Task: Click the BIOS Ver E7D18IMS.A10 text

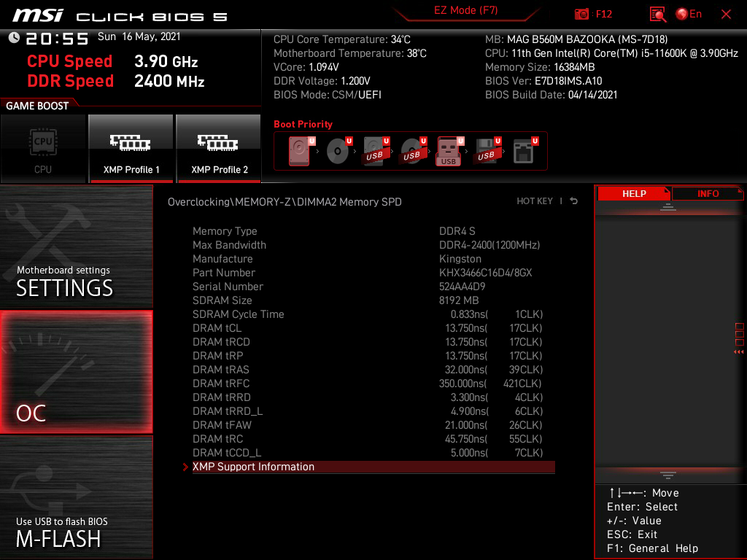Action: (x=543, y=81)
